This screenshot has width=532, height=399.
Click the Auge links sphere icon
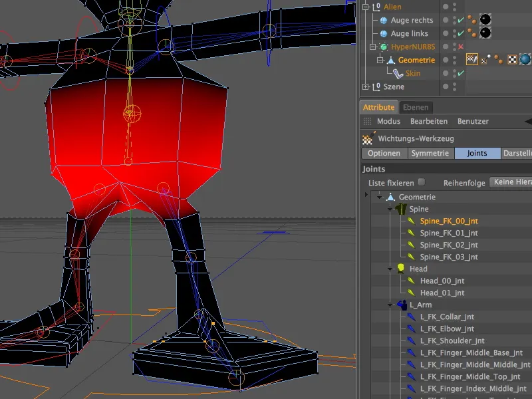pyautogui.click(x=384, y=34)
